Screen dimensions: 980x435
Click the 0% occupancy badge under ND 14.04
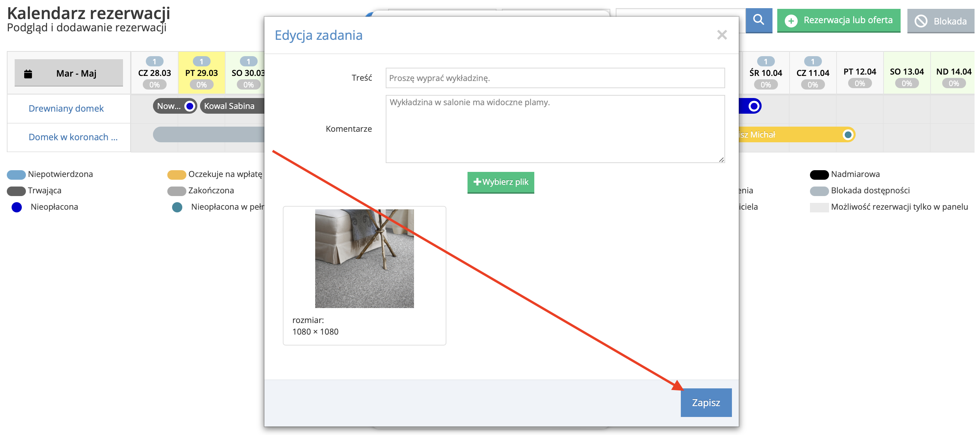click(953, 83)
